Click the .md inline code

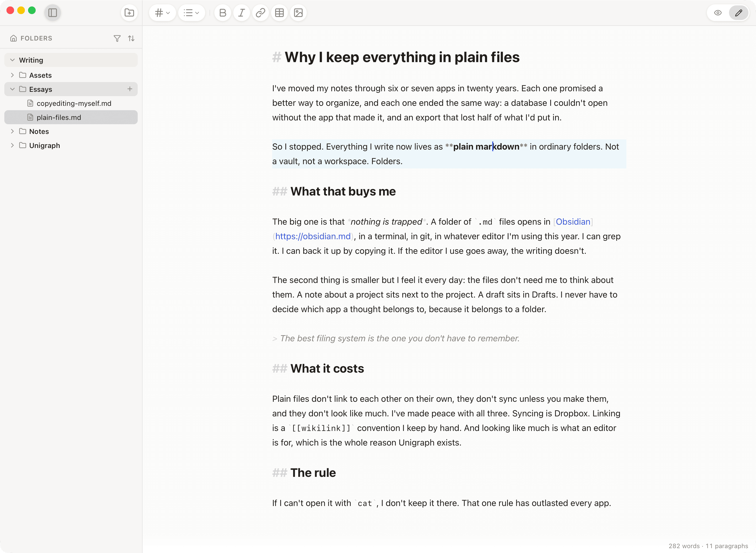(485, 222)
